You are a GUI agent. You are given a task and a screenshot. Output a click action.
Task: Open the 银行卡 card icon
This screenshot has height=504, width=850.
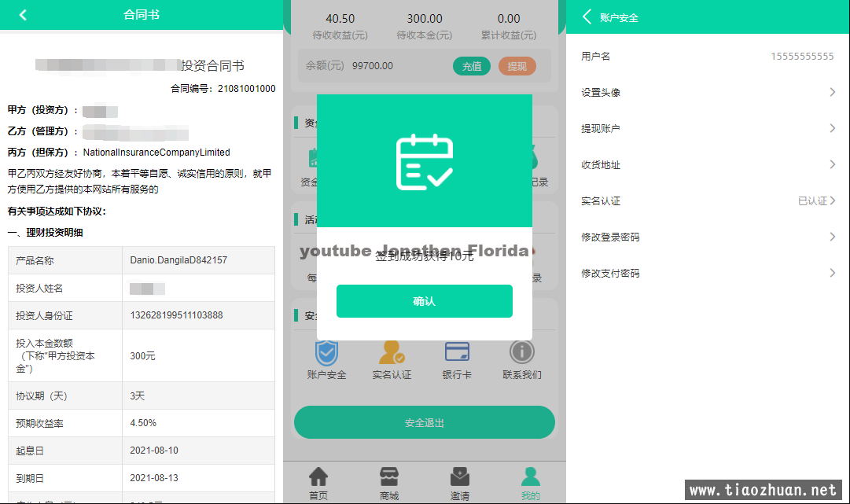tap(457, 352)
